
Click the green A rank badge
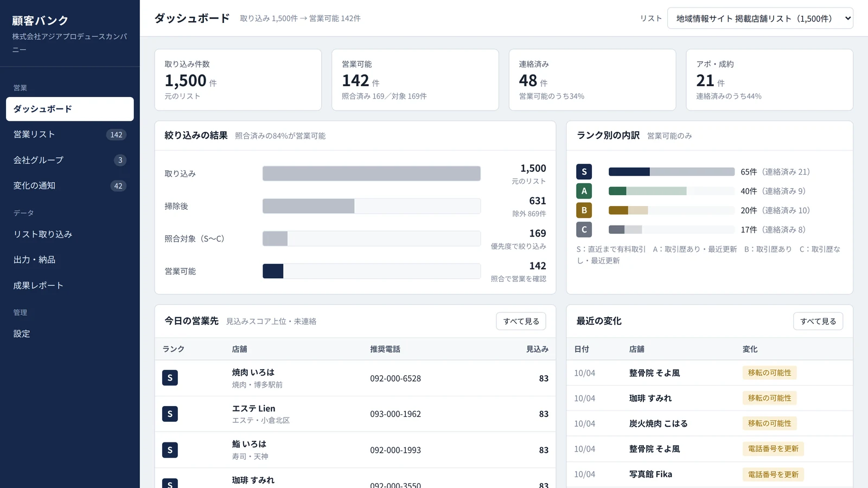[584, 191]
